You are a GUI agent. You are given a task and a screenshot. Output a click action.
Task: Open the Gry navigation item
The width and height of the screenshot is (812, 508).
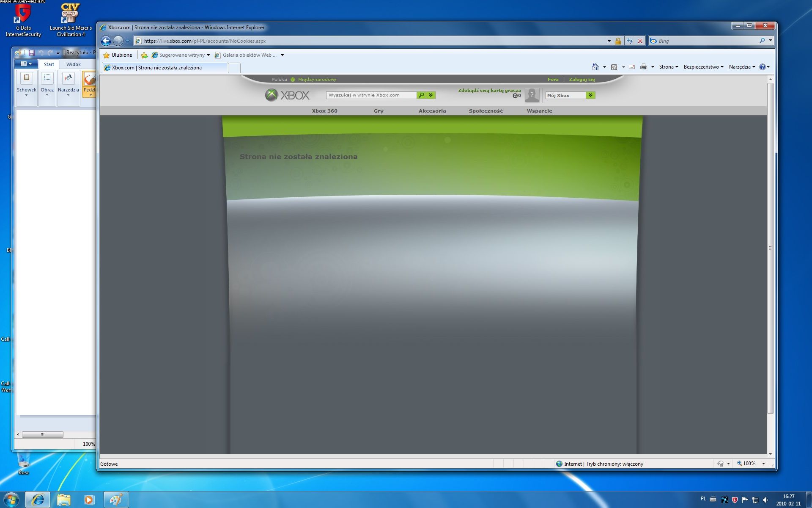pyautogui.click(x=379, y=111)
